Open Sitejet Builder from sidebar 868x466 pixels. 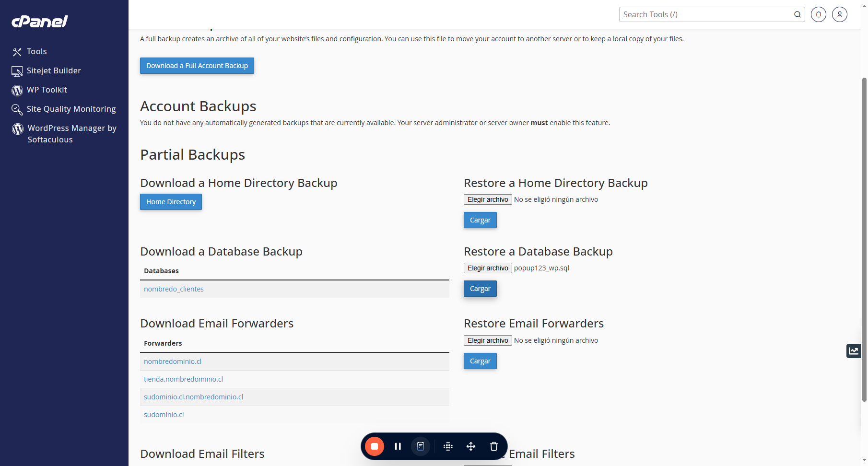click(46, 70)
